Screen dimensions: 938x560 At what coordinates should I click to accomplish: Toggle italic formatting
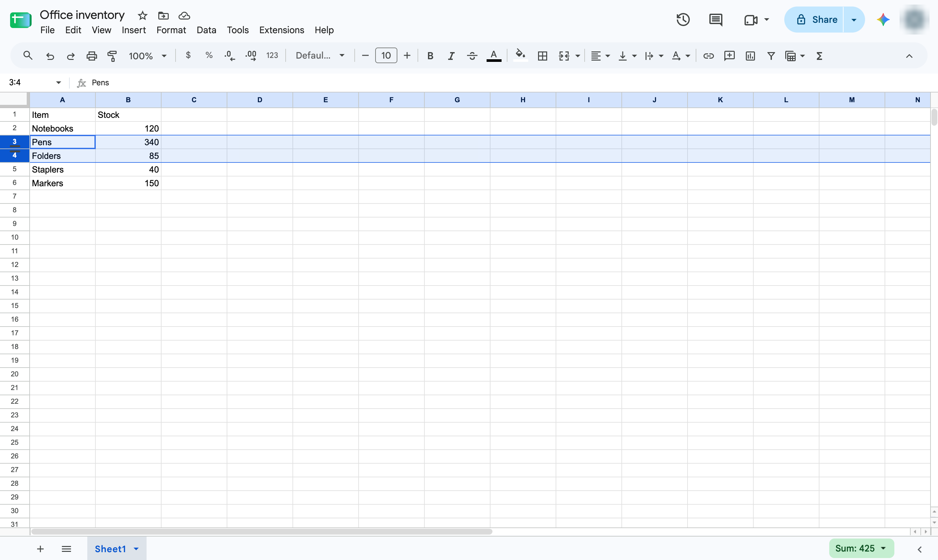click(451, 56)
